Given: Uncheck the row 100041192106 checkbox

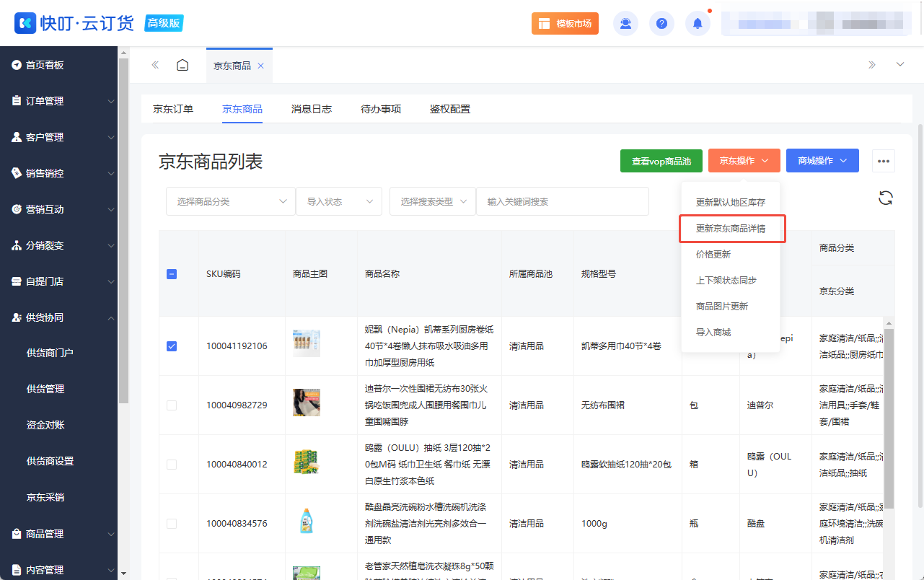Looking at the screenshot, I should pyautogui.click(x=172, y=346).
